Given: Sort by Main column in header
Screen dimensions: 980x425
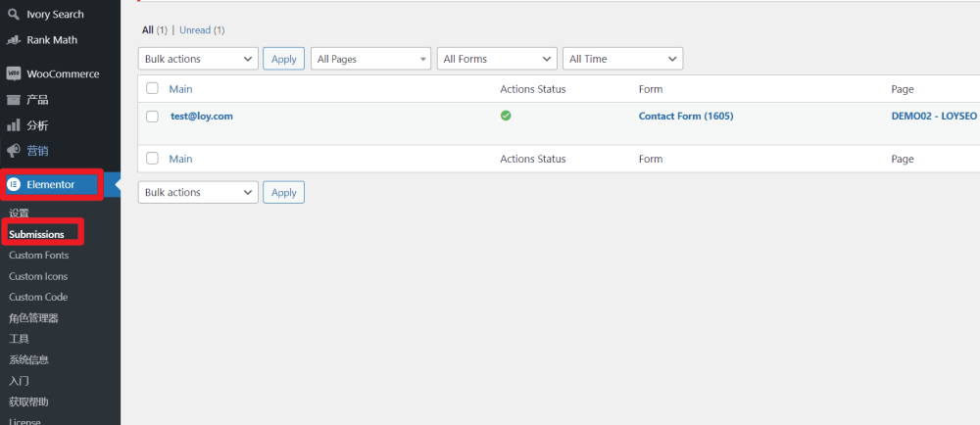Looking at the screenshot, I should tap(180, 89).
